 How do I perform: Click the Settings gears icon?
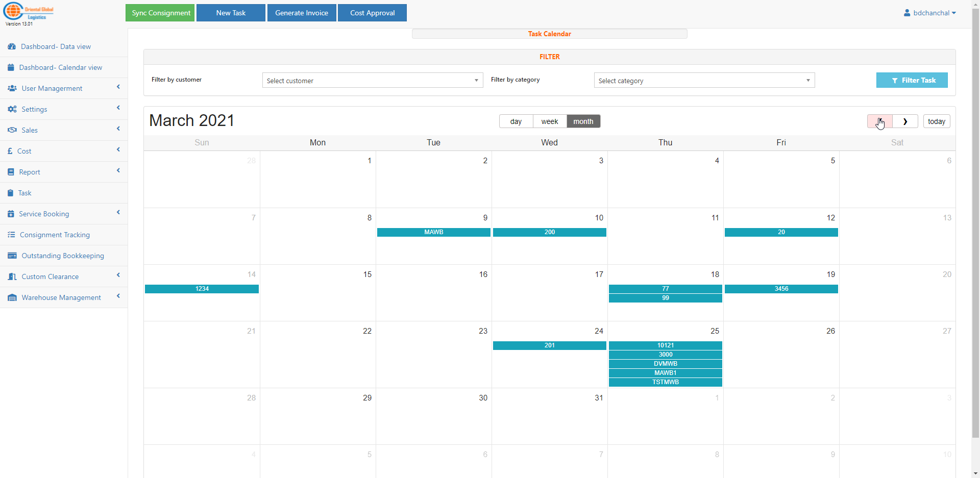point(12,109)
